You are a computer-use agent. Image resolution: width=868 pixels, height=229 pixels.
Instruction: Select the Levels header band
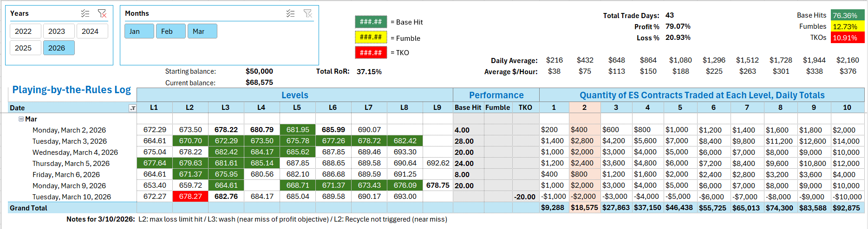294,95
